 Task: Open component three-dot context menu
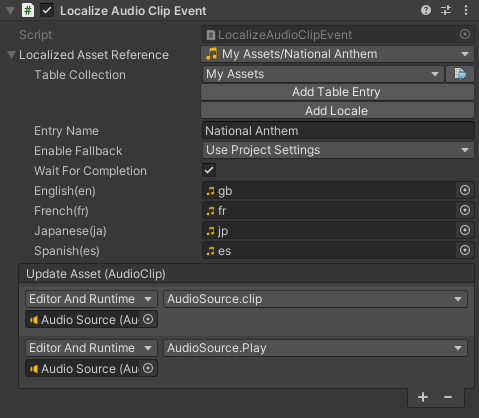click(466, 10)
